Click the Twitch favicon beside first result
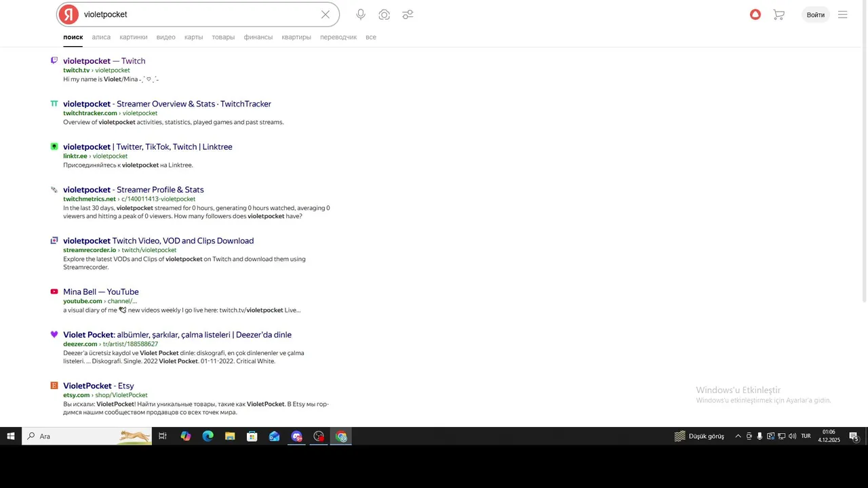This screenshot has height=488, width=868. 54,61
